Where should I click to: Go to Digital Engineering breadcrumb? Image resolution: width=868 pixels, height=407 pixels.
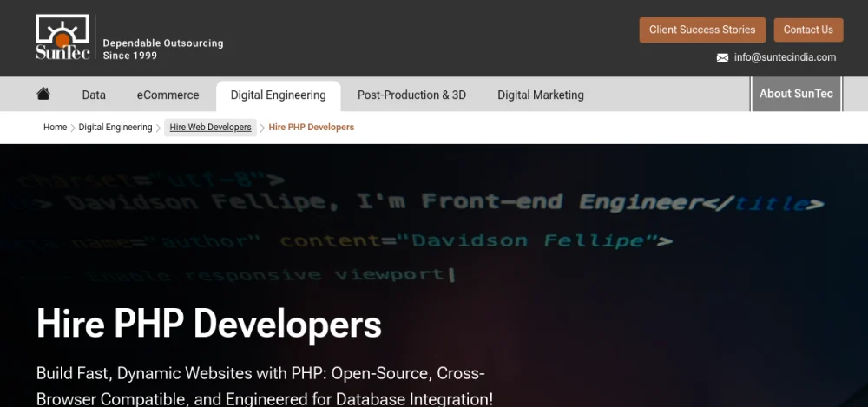click(x=115, y=127)
